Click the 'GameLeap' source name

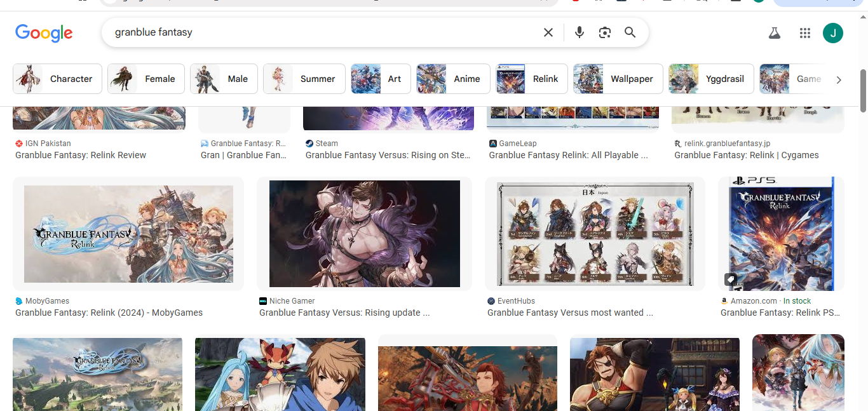click(x=518, y=144)
